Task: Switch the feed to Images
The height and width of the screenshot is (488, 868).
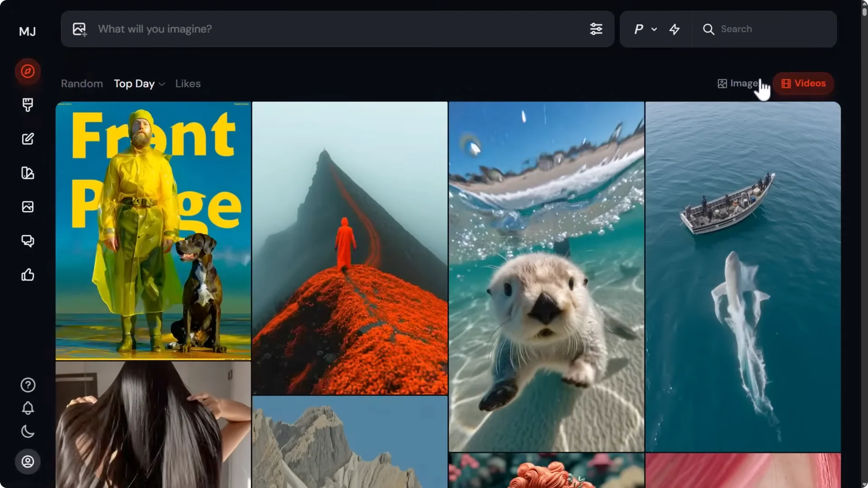Action: 738,83
